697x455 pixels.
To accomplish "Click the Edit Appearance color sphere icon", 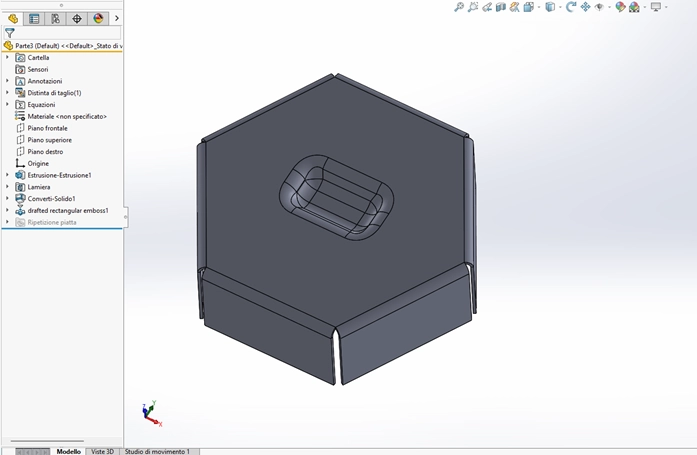I will (x=620, y=7).
